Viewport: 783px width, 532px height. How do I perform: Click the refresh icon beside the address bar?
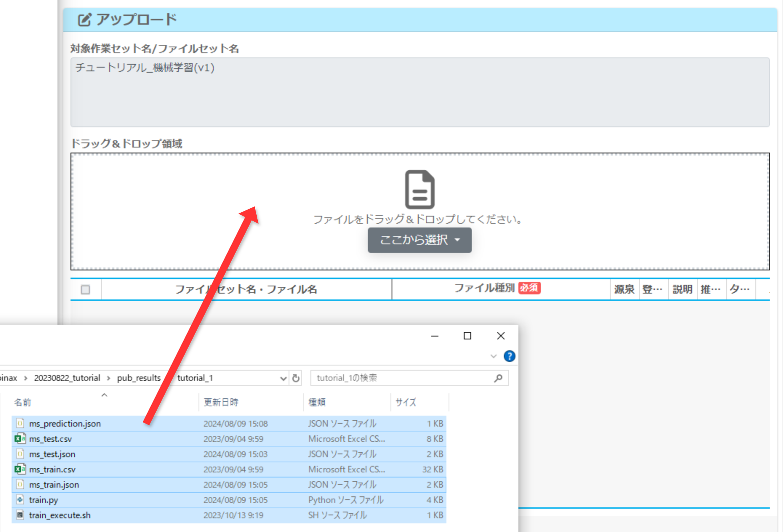tap(296, 378)
